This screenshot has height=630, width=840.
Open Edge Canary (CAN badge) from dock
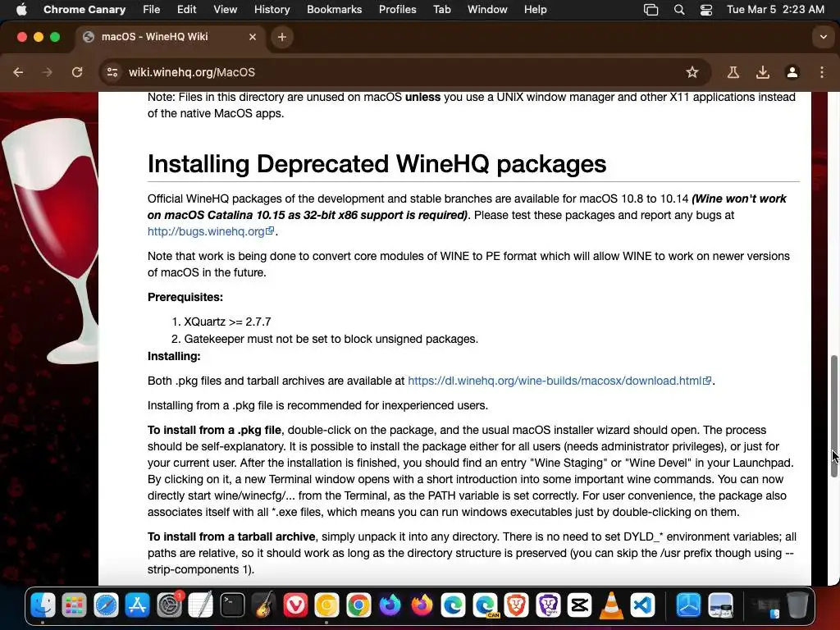(485, 605)
